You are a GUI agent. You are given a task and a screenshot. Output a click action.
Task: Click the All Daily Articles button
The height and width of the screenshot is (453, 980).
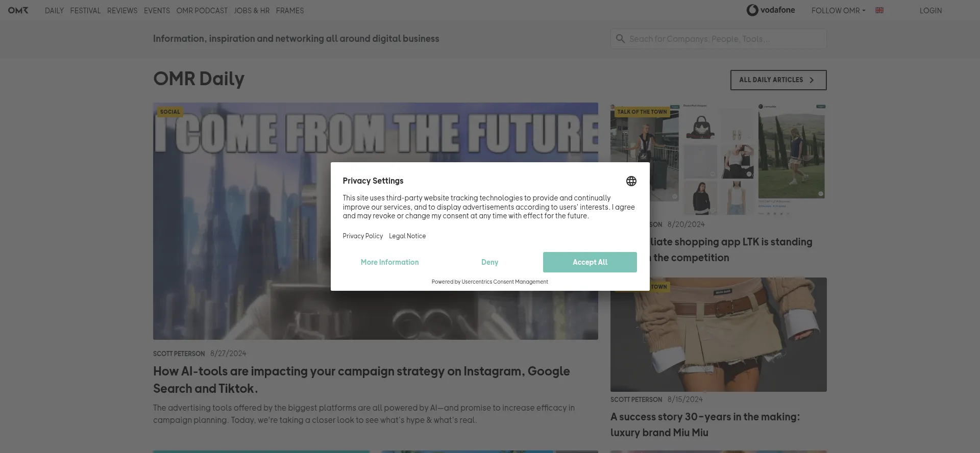(x=778, y=80)
